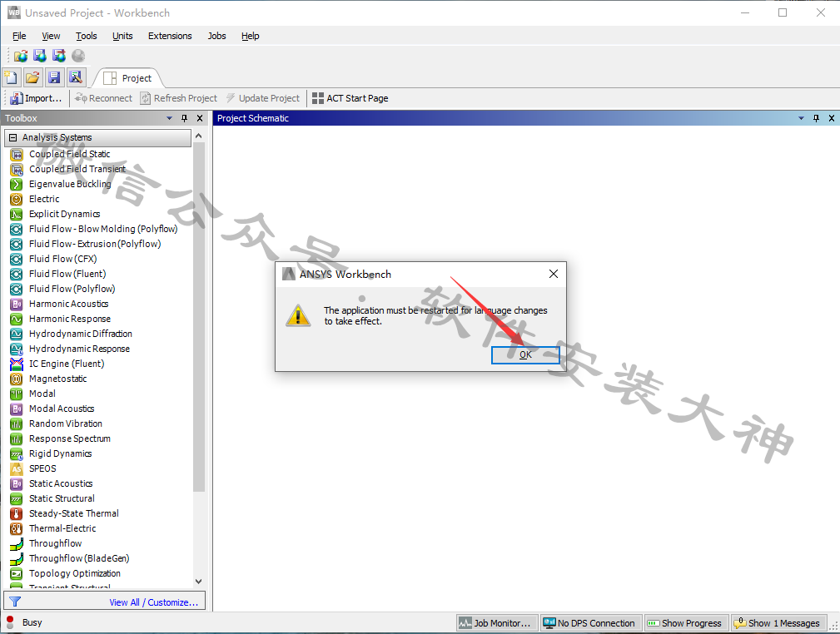The image size is (840, 634).
Task: Select the Eigenvalue Buckling icon
Action: pos(17,184)
